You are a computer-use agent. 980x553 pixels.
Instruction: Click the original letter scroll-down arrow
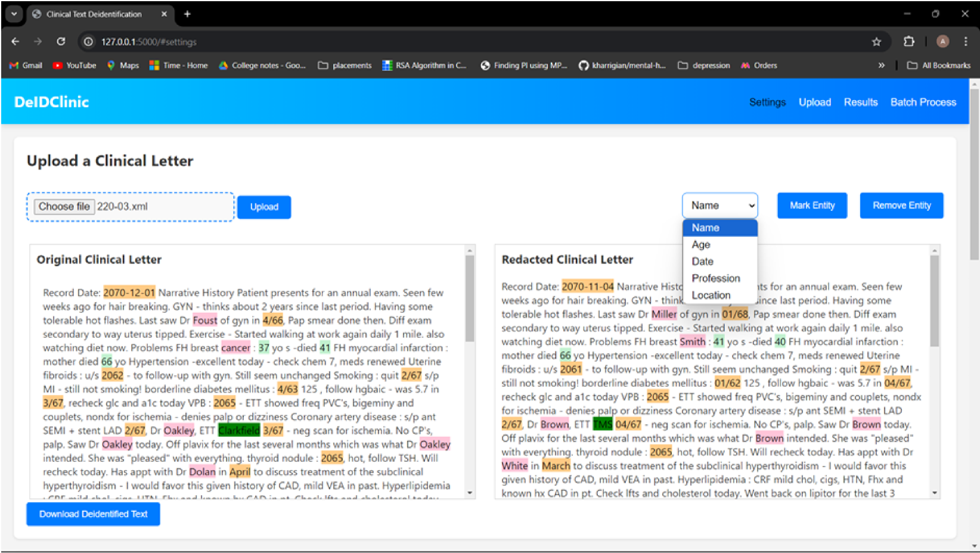(x=470, y=493)
